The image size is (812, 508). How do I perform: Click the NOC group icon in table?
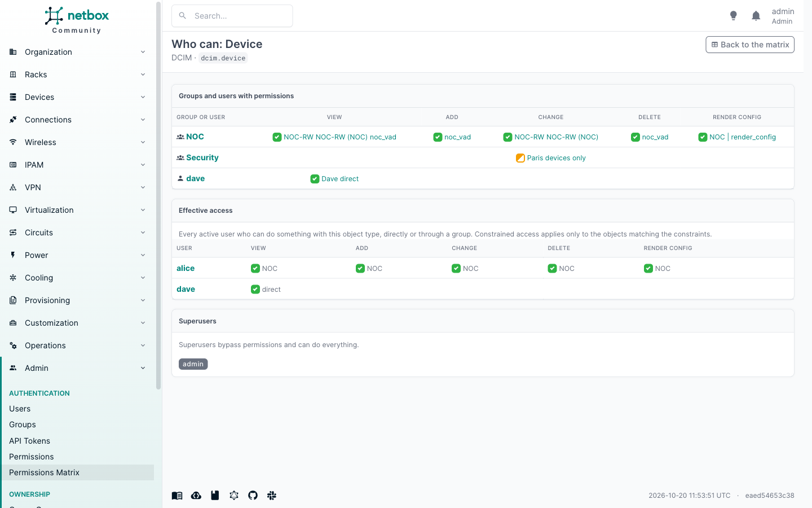pos(180,137)
